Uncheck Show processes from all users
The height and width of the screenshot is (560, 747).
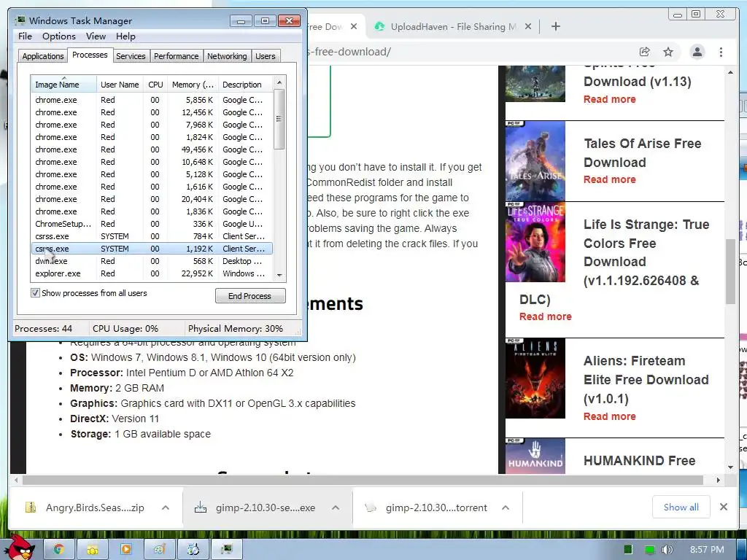(x=35, y=293)
